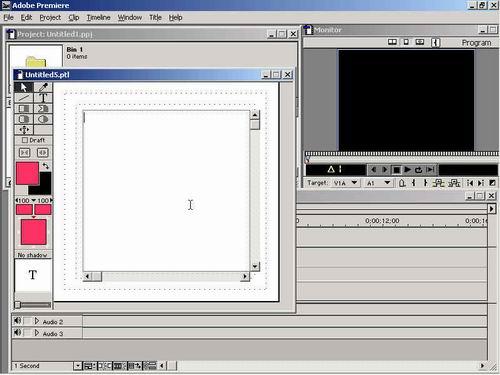Click the red object color swatch
The width and height of the screenshot is (500, 375).
(x=27, y=173)
